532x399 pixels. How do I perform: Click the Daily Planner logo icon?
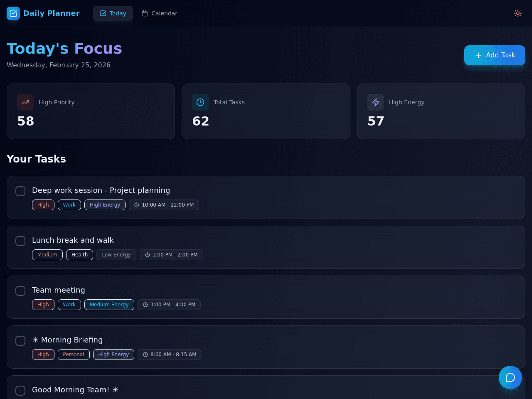click(13, 13)
